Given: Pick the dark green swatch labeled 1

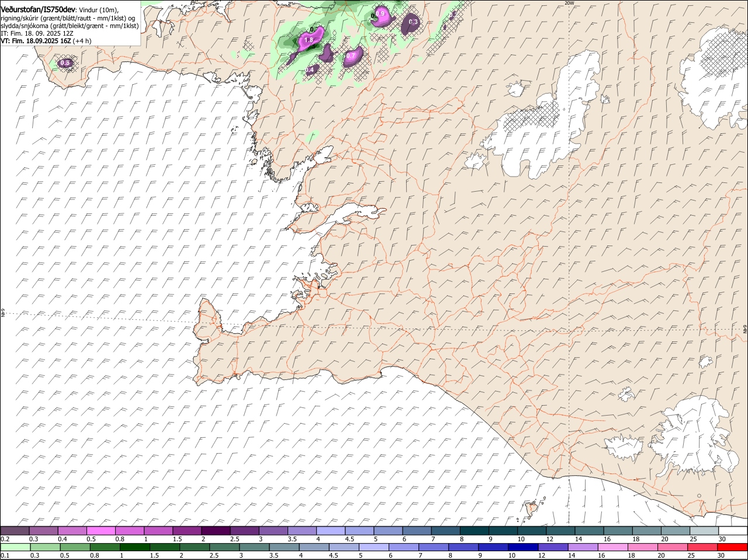Looking at the screenshot, I should [x=135, y=547].
